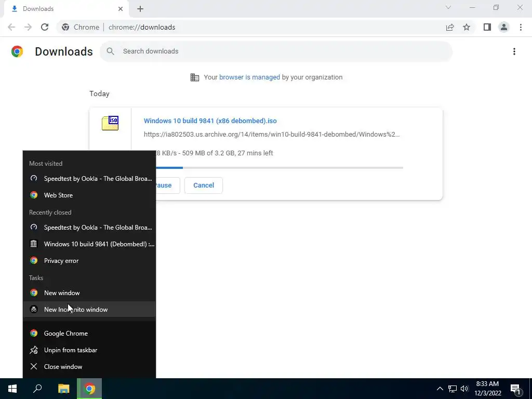Click the Chrome taskbar icon
The image size is (532, 399).
(x=89, y=389)
